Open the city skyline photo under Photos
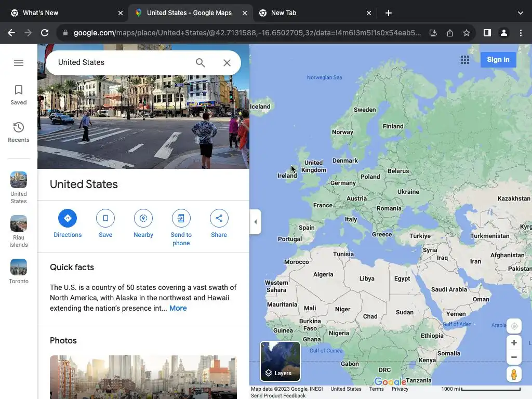The width and height of the screenshot is (532, 399). [x=143, y=377]
